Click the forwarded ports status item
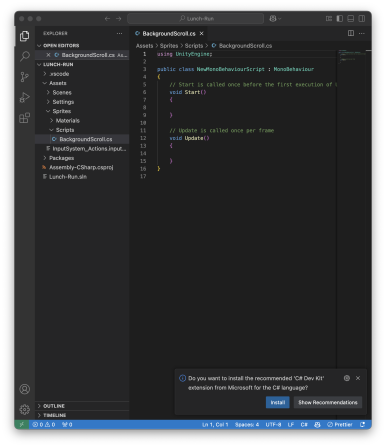Image resolution: width=386 pixels, height=447 pixels. (67, 424)
